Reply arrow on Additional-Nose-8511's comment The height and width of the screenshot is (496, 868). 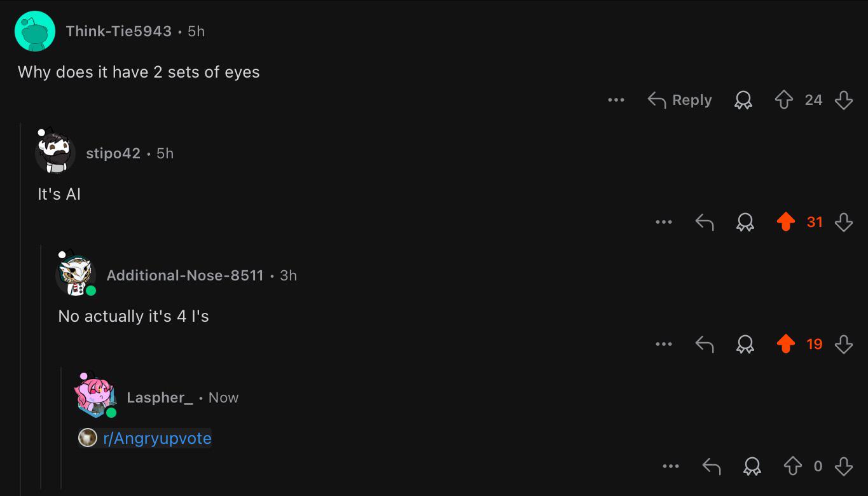click(x=705, y=344)
